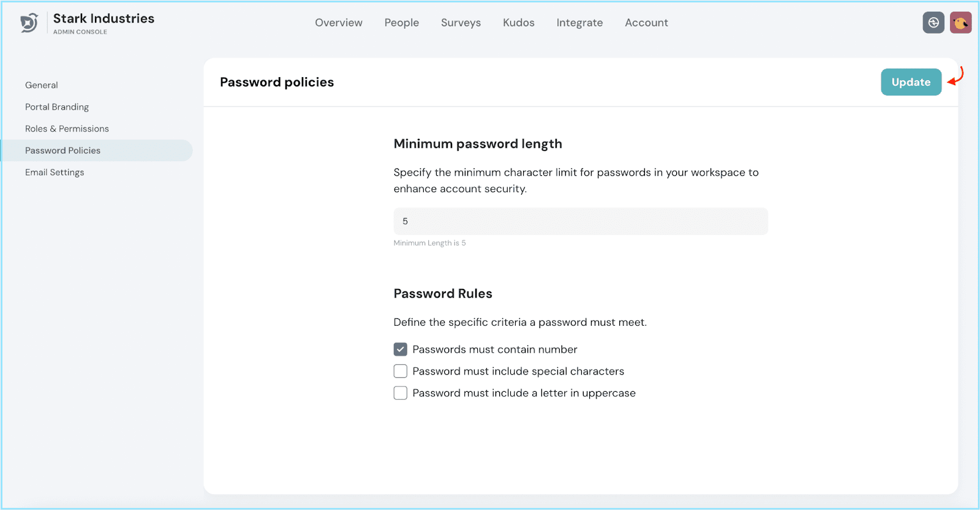Viewport: 980px width, 510px height.
Task: Open the Overview tab
Action: coord(339,23)
